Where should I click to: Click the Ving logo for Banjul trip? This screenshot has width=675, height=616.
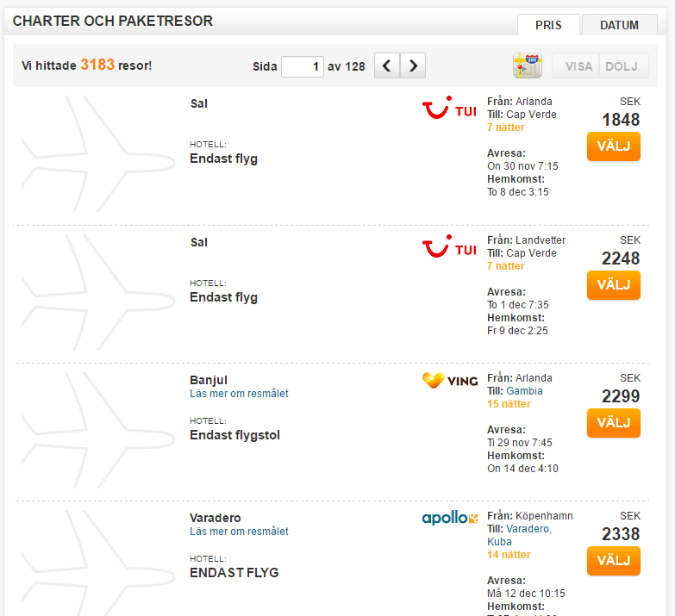450,381
